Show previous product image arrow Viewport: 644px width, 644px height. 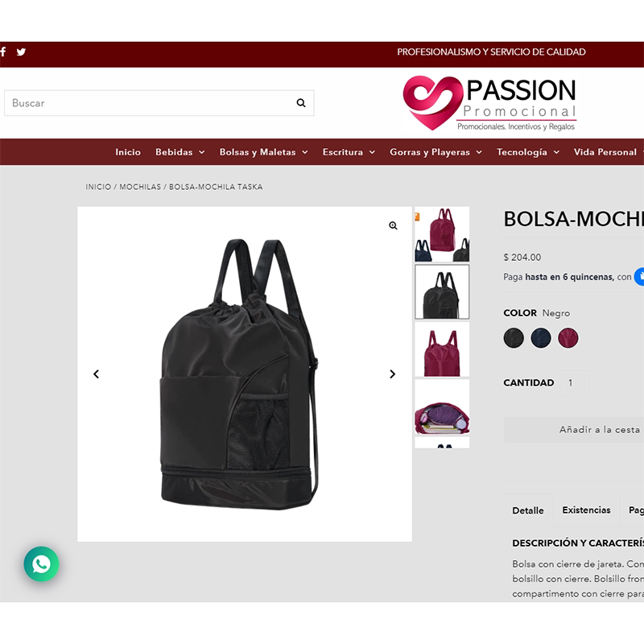pos(96,374)
